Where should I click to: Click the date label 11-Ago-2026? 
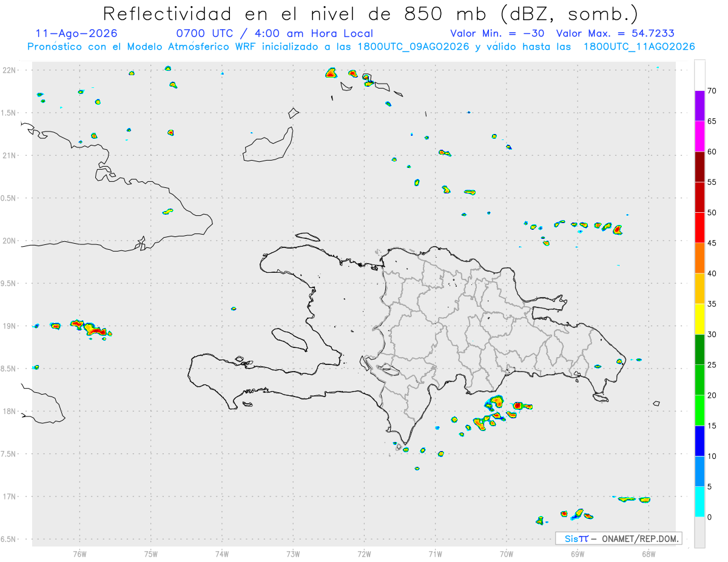76,33
